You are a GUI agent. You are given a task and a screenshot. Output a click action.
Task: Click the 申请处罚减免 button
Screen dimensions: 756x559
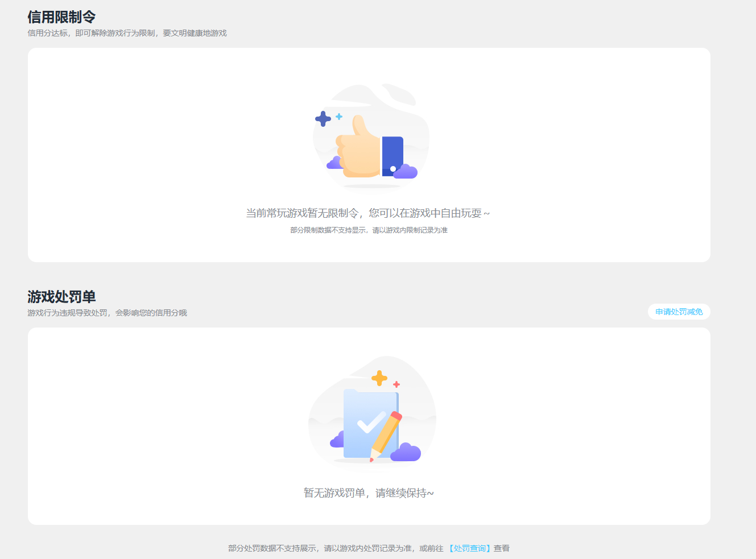(679, 312)
